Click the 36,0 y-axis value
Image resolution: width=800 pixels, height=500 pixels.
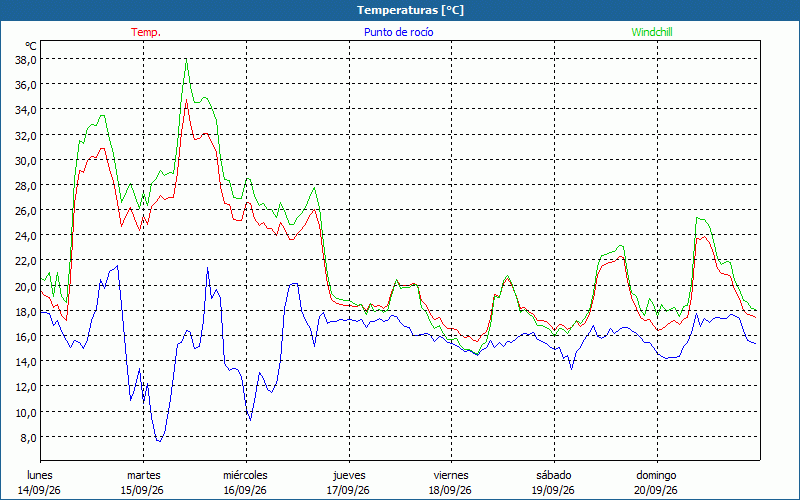(26, 85)
